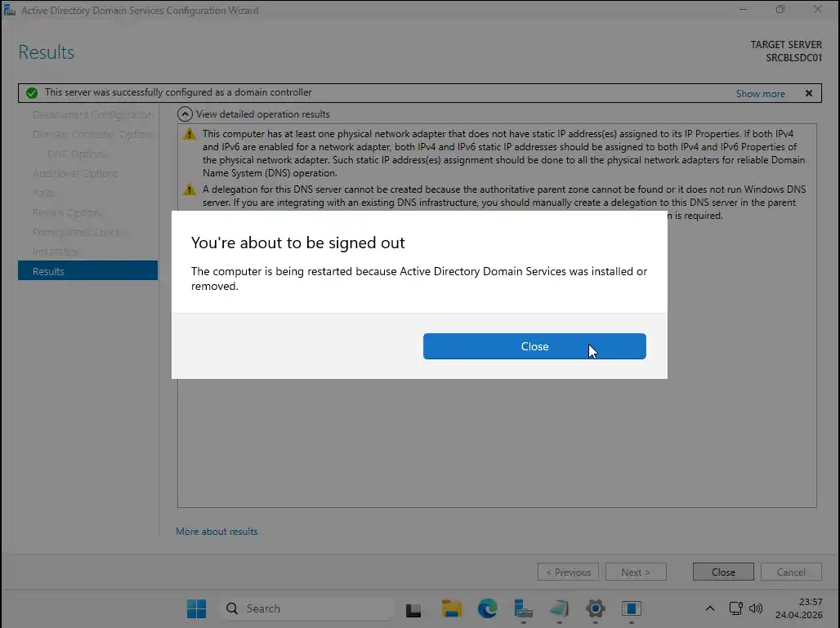Image resolution: width=840 pixels, height=628 pixels.
Task: Click the Previous button
Action: [x=568, y=572]
